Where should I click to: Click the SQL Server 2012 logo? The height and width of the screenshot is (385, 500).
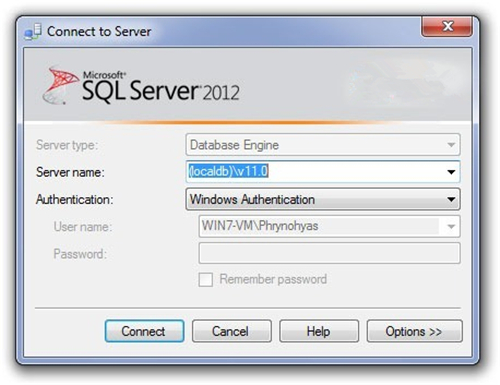coord(141,86)
